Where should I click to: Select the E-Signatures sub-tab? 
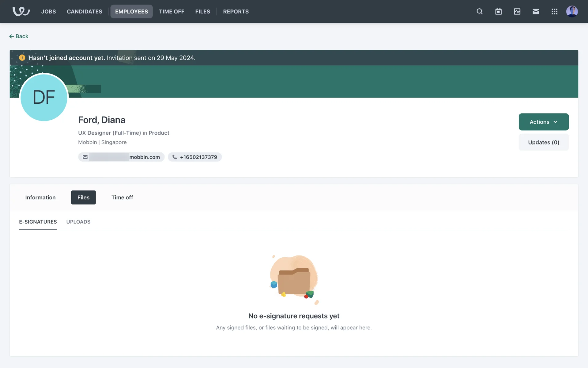pyautogui.click(x=38, y=222)
